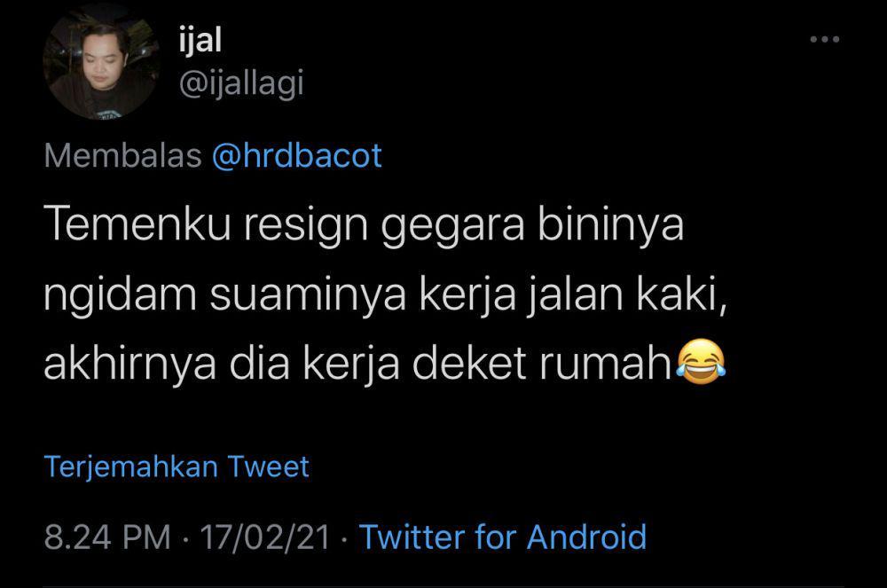This screenshot has width=887, height=588.
Task: Click Terjemahkan Tweet to translate
Action: pos(177,467)
